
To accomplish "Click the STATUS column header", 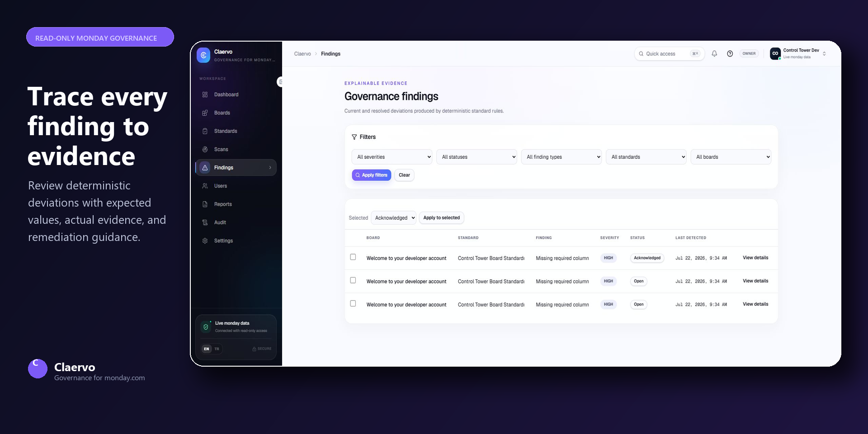I will pyautogui.click(x=637, y=238).
